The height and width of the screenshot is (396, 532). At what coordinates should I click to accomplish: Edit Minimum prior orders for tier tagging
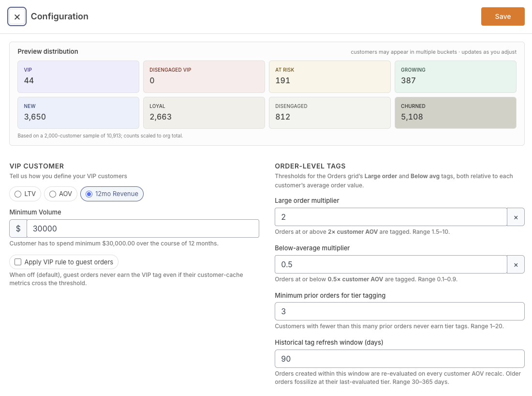[x=399, y=311]
